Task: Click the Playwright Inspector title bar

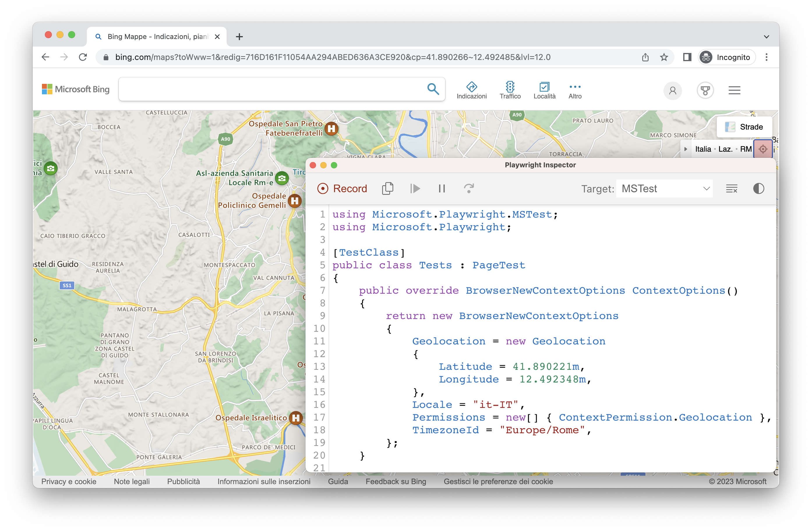Action: click(x=541, y=165)
